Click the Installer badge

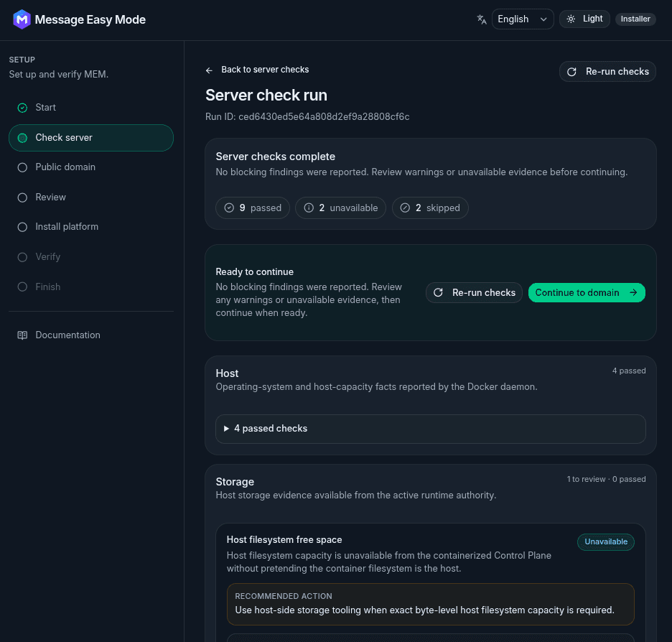(x=635, y=19)
